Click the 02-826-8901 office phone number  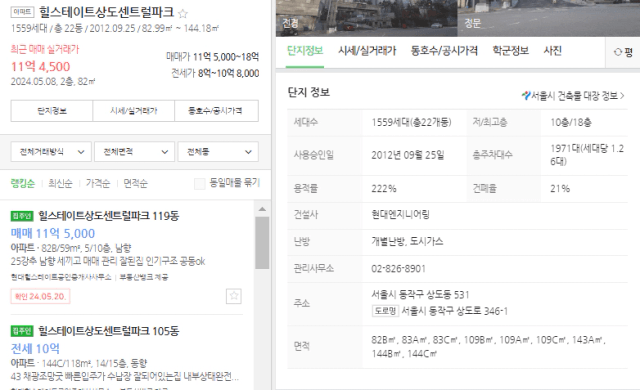tap(398, 269)
